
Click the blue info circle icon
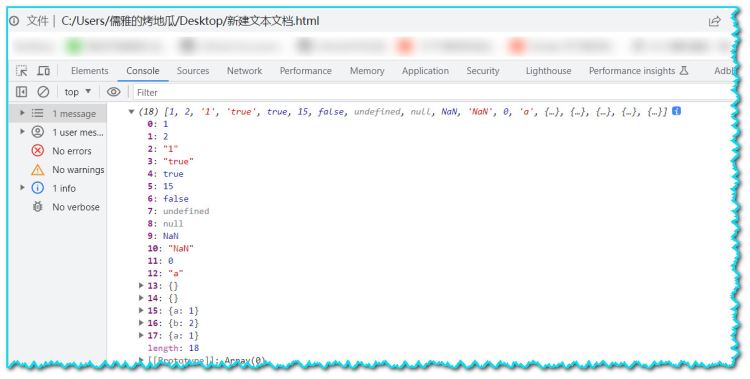click(x=37, y=188)
